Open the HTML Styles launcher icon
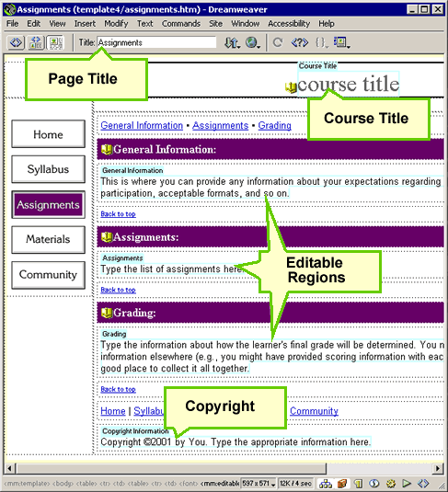This screenshot has height=492, width=448. coord(358,484)
